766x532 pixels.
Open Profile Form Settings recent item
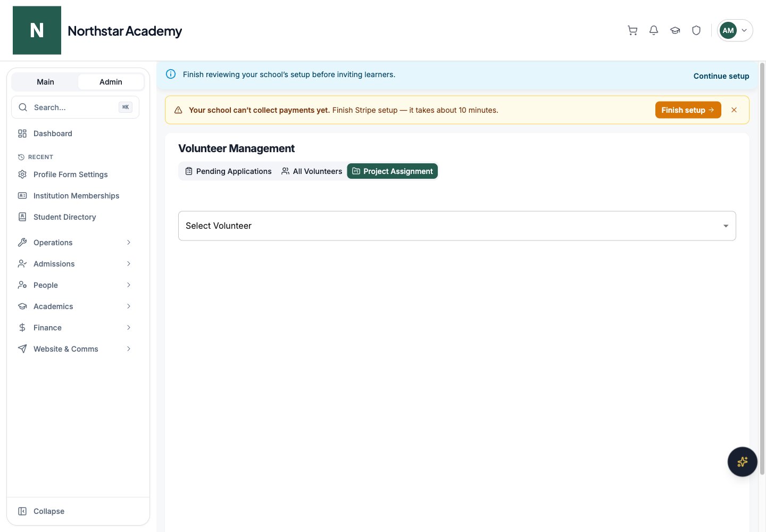pyautogui.click(x=75, y=174)
